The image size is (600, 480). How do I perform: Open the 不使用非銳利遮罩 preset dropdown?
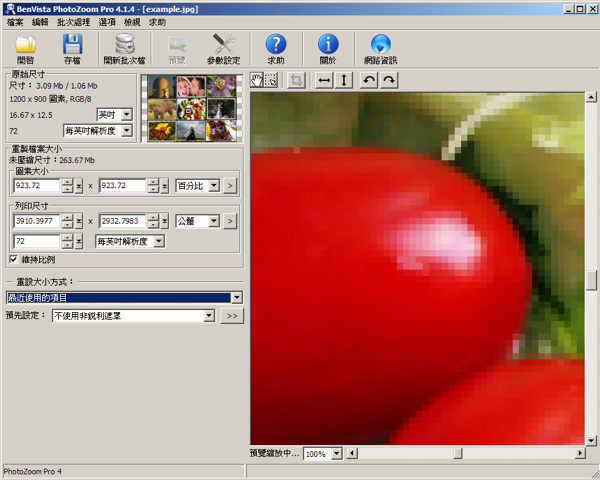pyautogui.click(x=209, y=315)
